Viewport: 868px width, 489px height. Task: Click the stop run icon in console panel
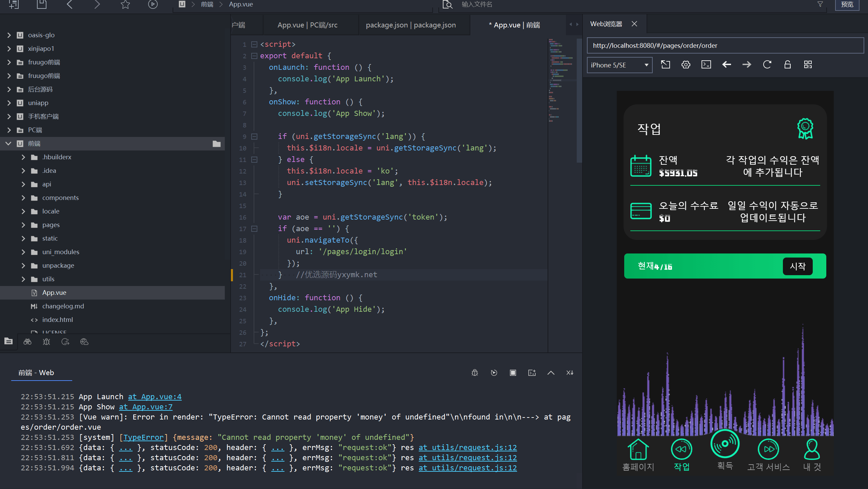click(513, 373)
